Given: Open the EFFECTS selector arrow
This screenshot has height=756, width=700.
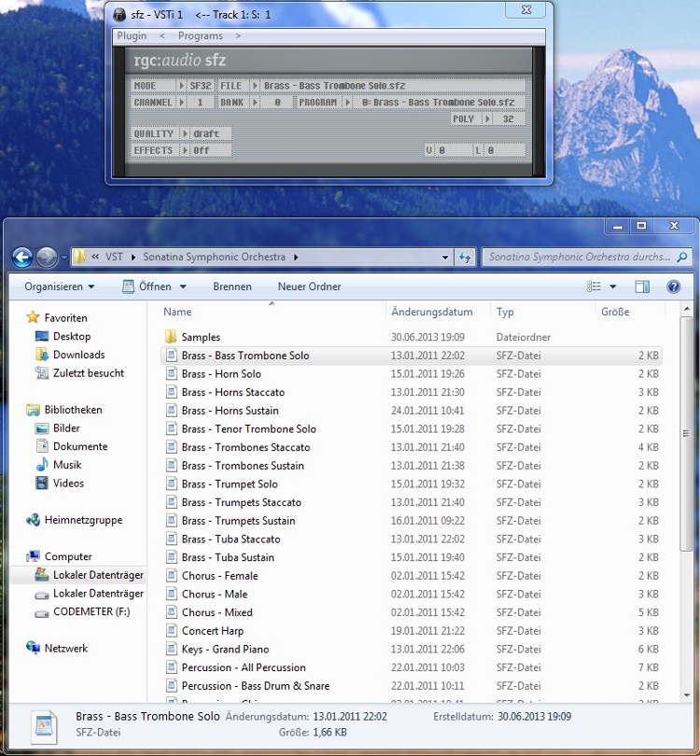Looking at the screenshot, I should (185, 150).
